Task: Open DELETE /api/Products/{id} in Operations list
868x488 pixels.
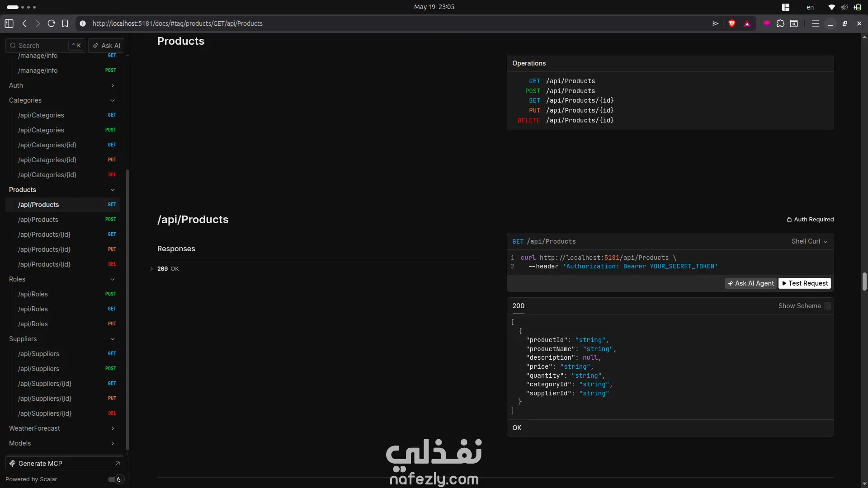Action: click(x=566, y=120)
